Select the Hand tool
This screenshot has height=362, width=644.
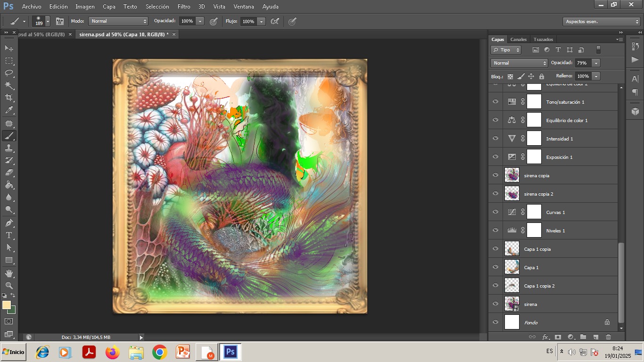pyautogui.click(x=9, y=273)
